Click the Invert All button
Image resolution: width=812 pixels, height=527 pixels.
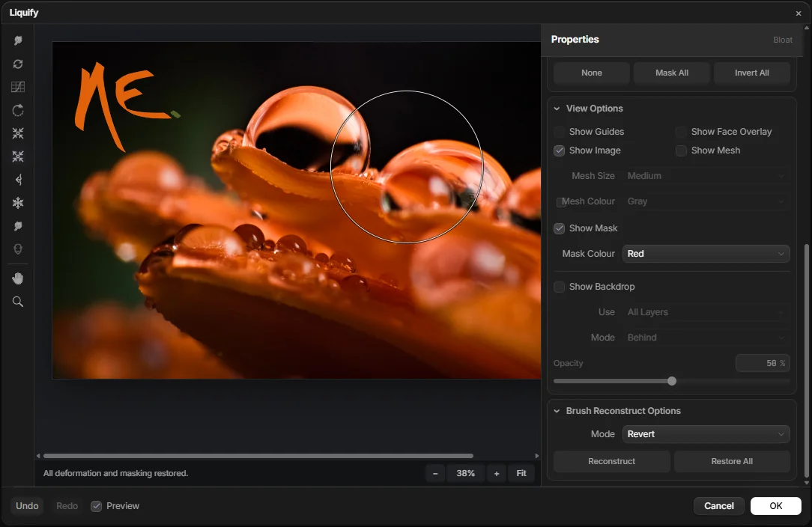click(x=752, y=73)
